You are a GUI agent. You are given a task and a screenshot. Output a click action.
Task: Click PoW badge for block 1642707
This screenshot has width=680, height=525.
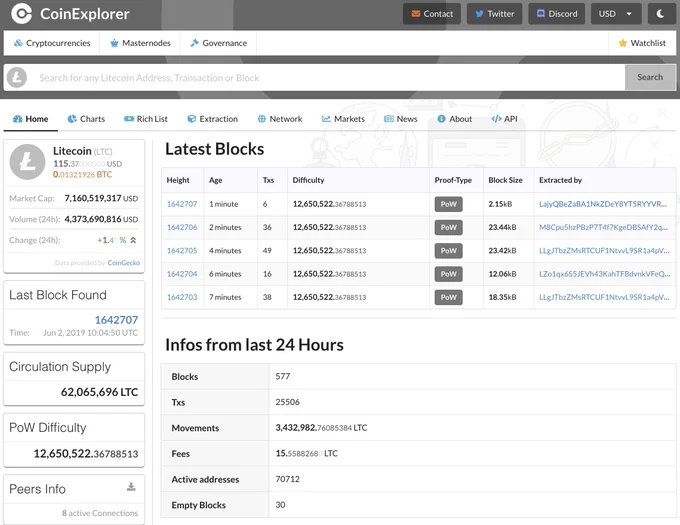tap(448, 204)
